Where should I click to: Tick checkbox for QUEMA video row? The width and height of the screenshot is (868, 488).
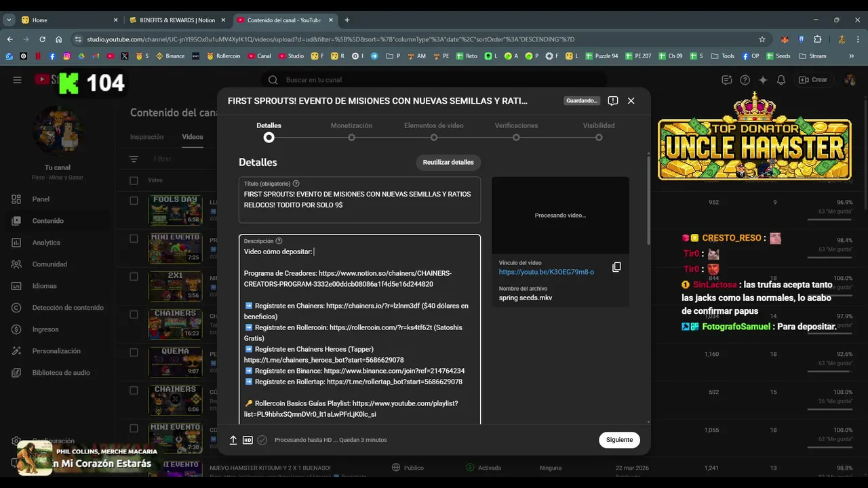[134, 352]
